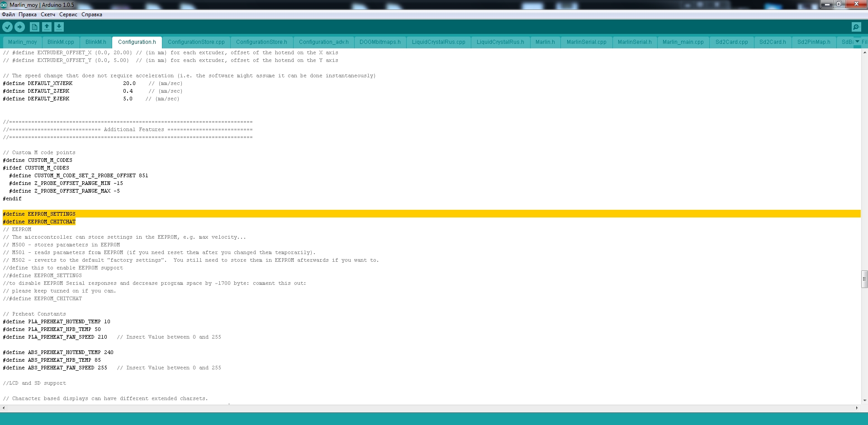Switch to the MarlinSerial.h tab
The height and width of the screenshot is (425, 868).
635,42
